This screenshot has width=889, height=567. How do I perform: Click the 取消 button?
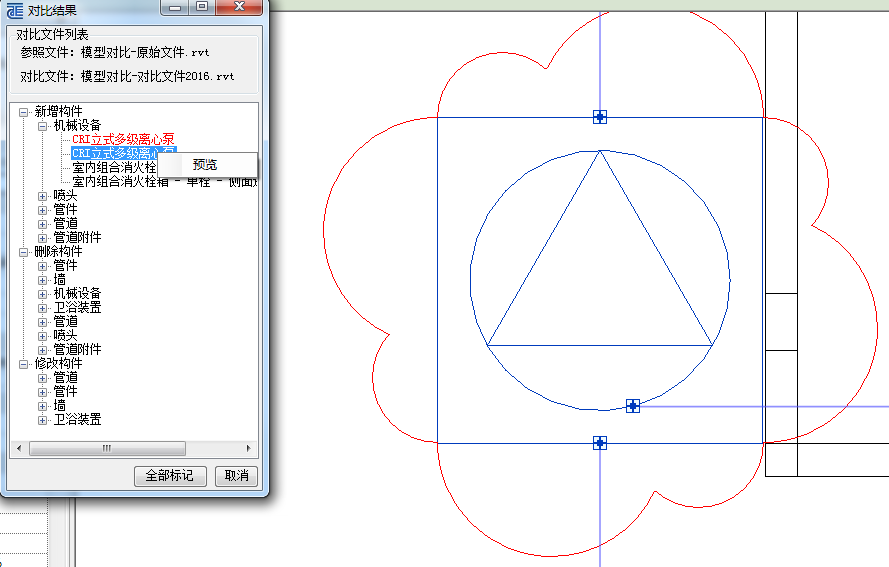point(236,476)
